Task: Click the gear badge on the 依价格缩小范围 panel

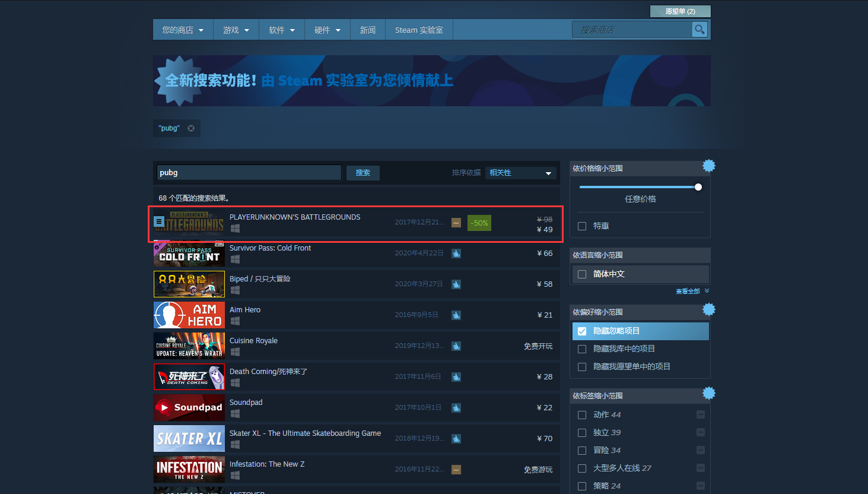Action: [708, 166]
